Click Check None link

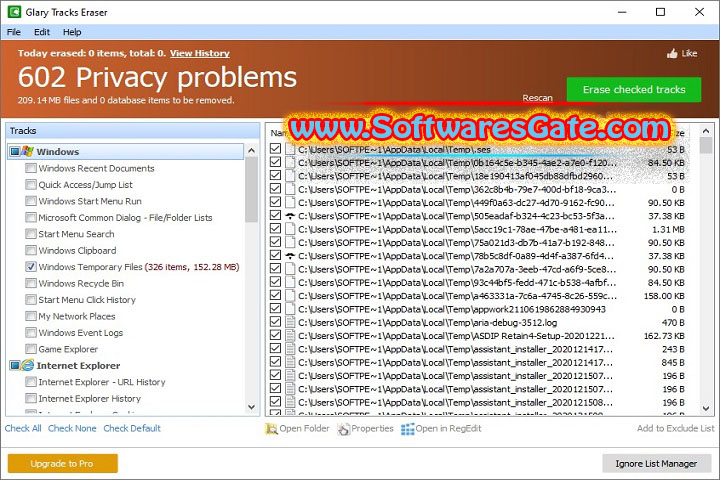click(72, 429)
